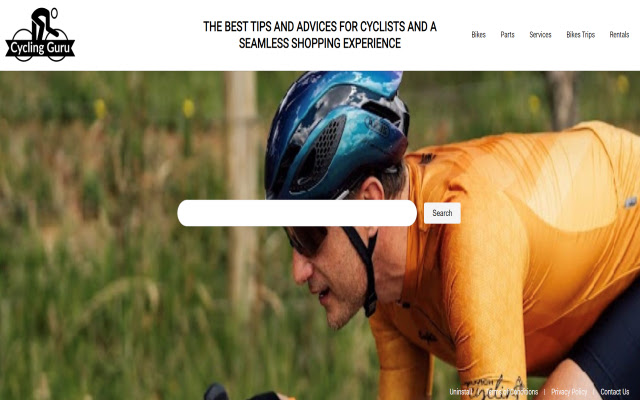The width and height of the screenshot is (640, 400).
Task: Go to the Parts section
Action: pos(507,35)
